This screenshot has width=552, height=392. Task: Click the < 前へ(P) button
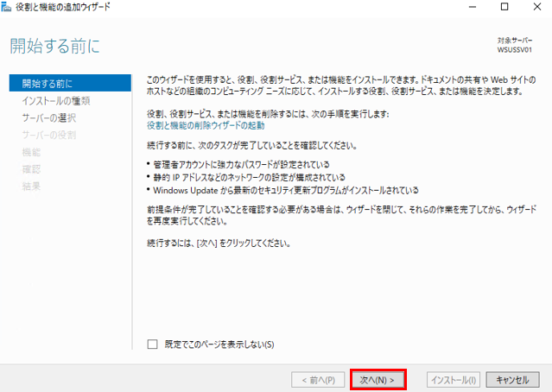317,379
